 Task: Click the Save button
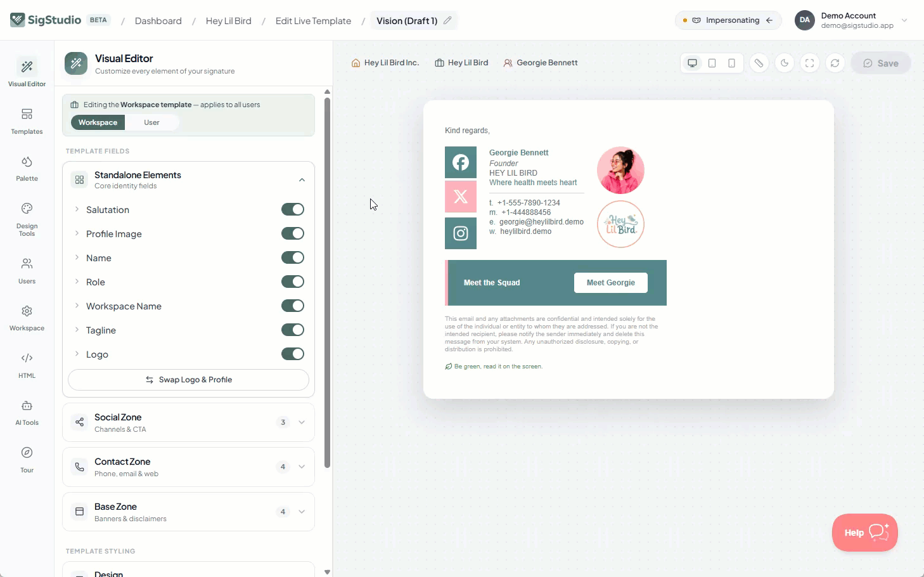tap(881, 63)
